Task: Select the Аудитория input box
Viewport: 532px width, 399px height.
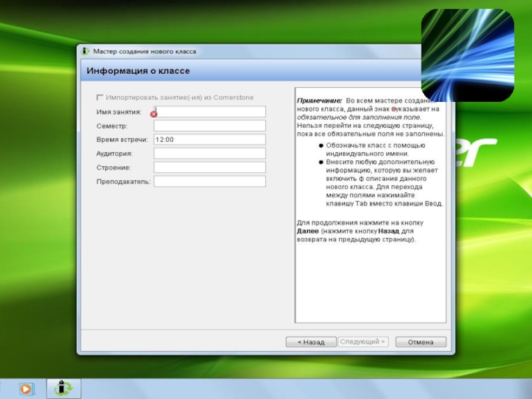Action: click(210, 154)
